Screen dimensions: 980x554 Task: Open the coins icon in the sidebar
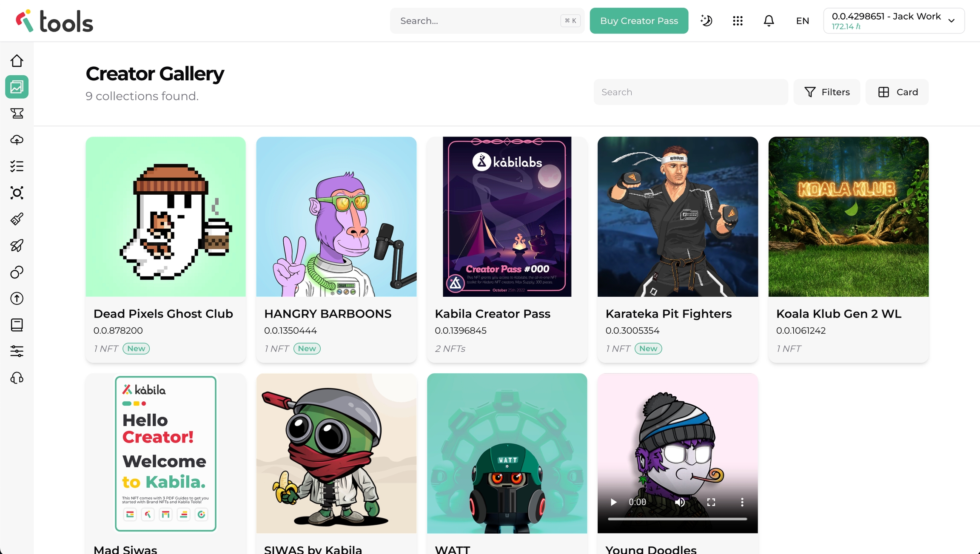tap(17, 272)
